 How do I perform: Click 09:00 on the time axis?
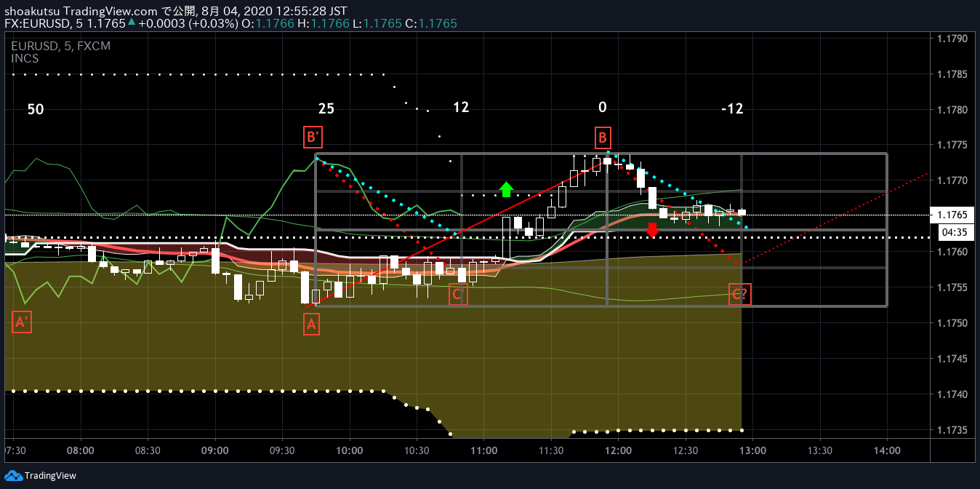coord(215,451)
